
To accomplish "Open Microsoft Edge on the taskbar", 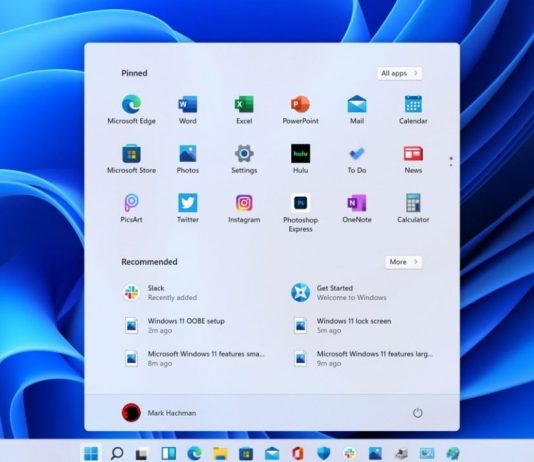I will [x=194, y=453].
